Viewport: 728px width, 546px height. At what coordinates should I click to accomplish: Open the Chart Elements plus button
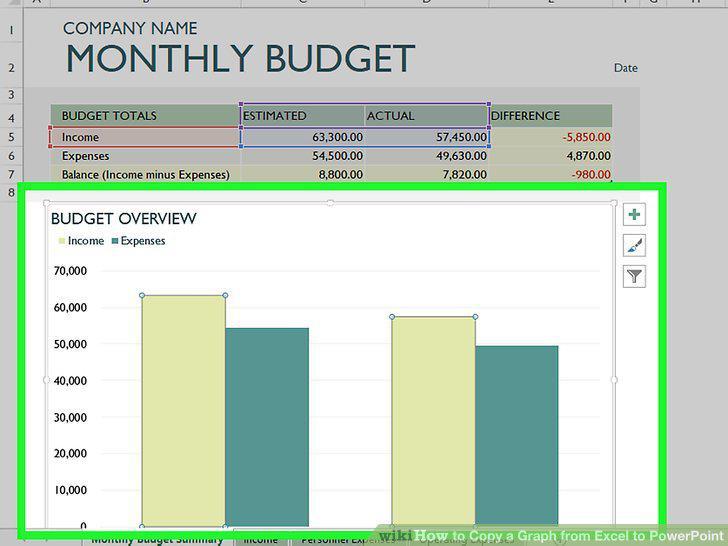pos(634,214)
